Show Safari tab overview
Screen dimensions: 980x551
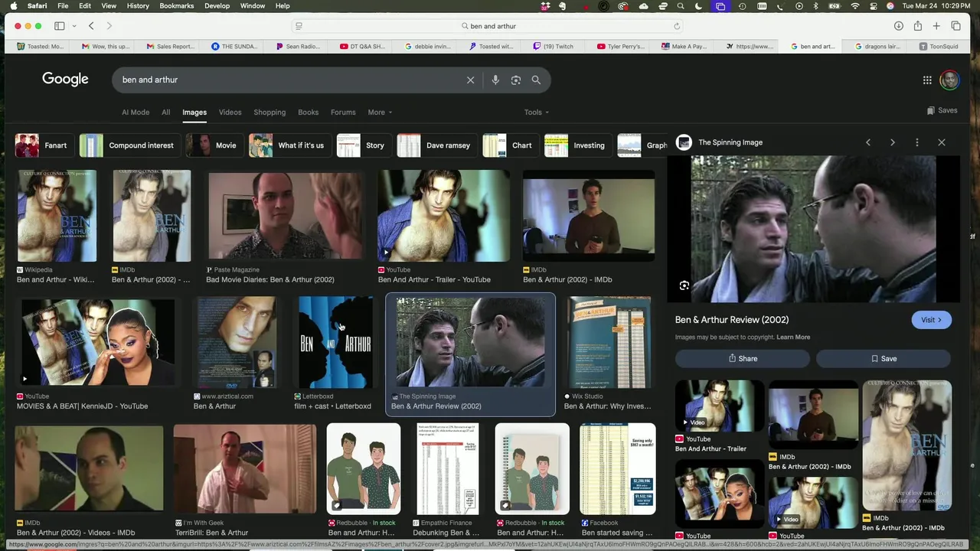point(955,26)
